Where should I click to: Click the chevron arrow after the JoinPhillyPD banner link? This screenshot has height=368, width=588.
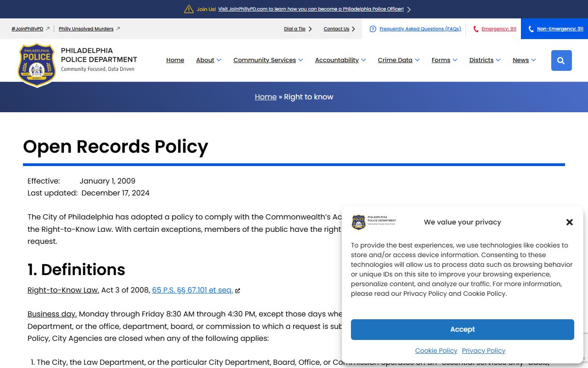(409, 9)
